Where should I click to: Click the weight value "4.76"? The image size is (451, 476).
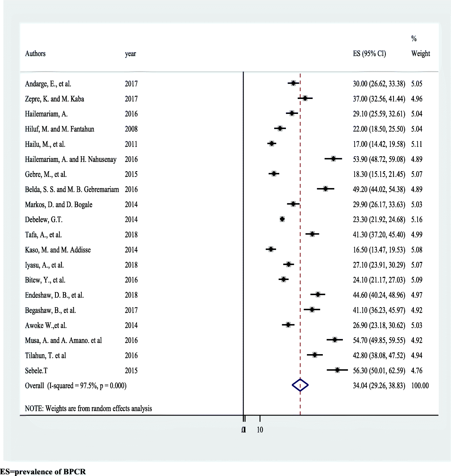click(x=417, y=371)
